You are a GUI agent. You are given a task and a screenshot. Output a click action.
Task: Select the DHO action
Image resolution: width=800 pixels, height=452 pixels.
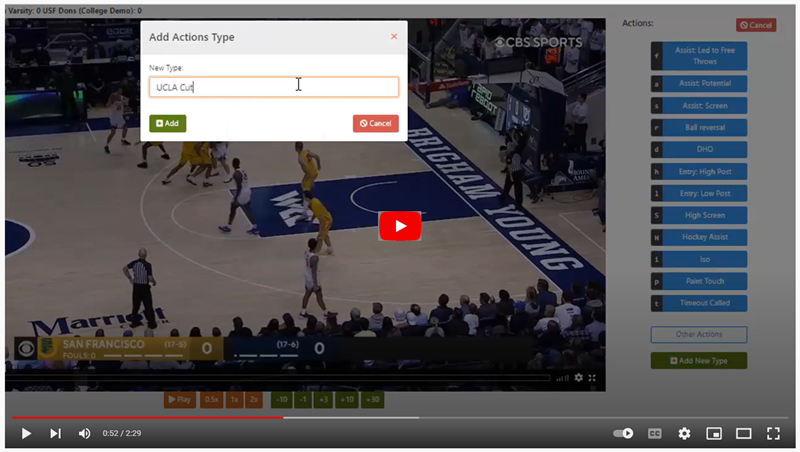705,150
